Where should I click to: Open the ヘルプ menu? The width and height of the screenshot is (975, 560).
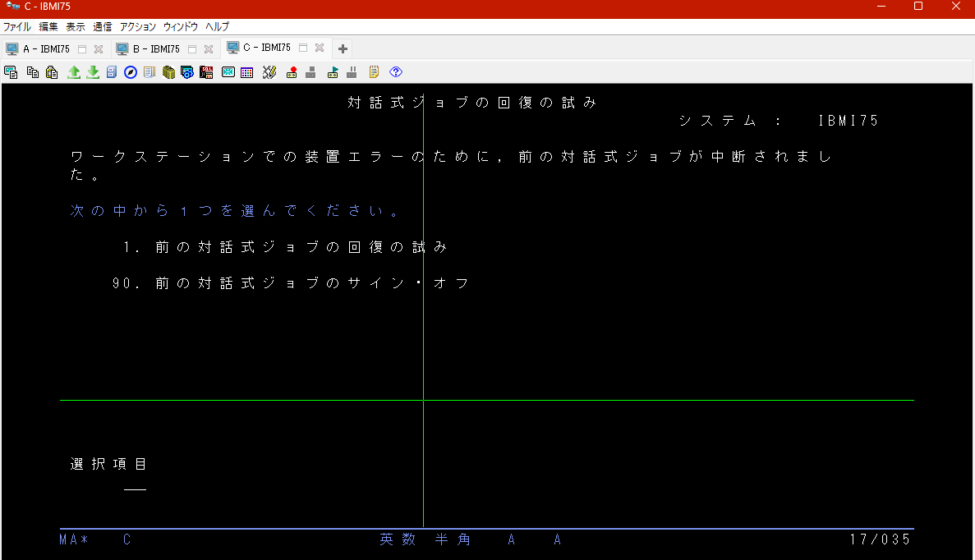pyautogui.click(x=217, y=27)
